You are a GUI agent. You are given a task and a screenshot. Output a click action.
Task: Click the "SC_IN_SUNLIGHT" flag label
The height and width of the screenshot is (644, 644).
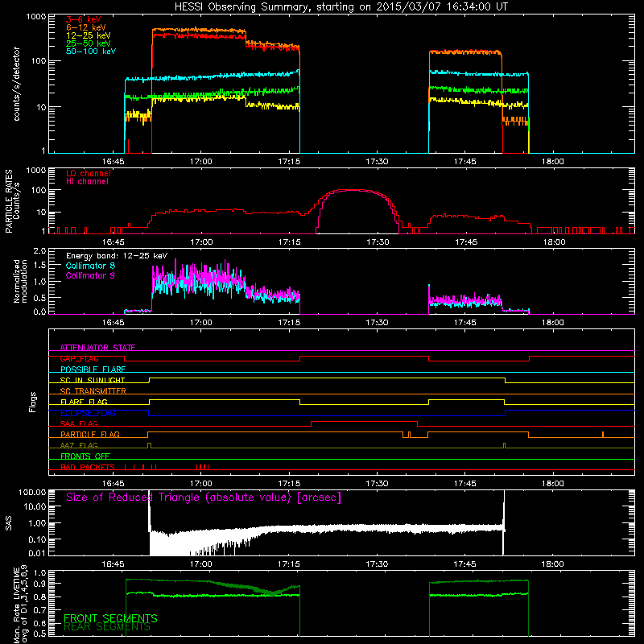click(x=93, y=380)
